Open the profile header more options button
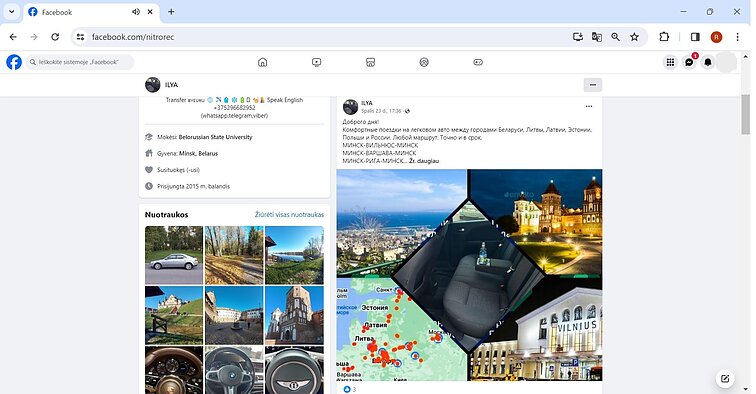Image resolution: width=756 pixels, height=394 pixels. point(593,85)
